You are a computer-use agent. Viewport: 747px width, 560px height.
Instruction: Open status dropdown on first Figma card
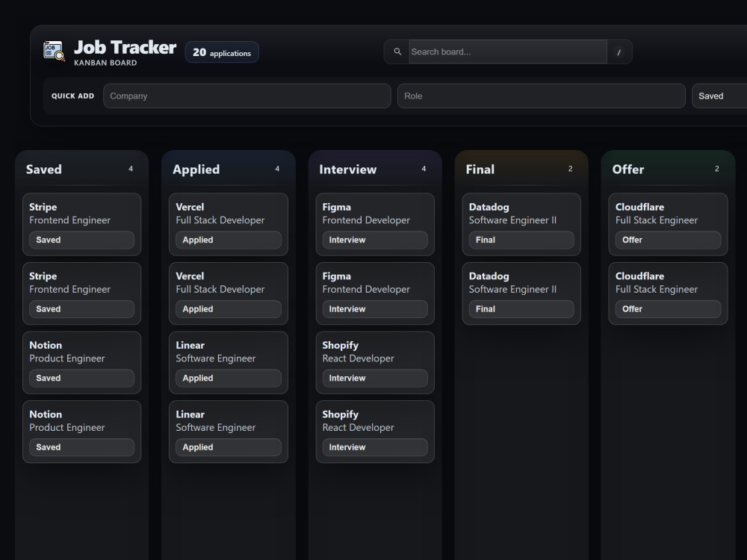tap(375, 240)
